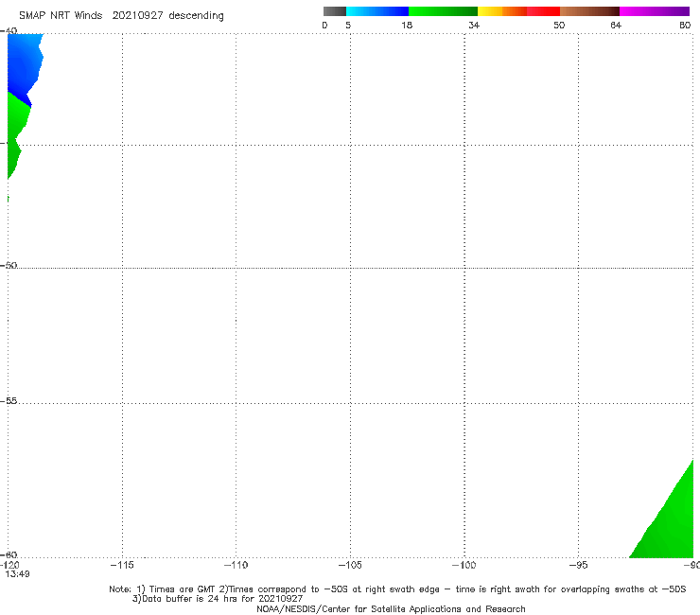700x615 pixels.
Task: Click the longitude label '-115'
Action: click(x=122, y=565)
